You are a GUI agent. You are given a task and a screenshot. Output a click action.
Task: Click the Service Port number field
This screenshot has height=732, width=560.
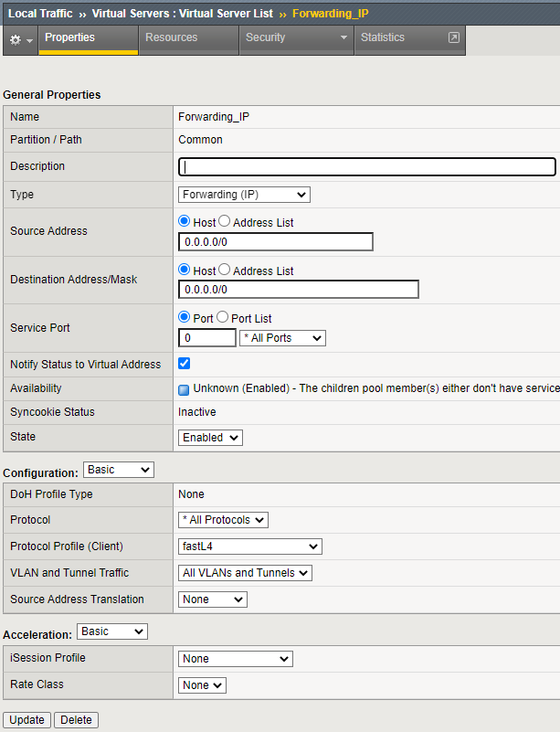click(206, 338)
